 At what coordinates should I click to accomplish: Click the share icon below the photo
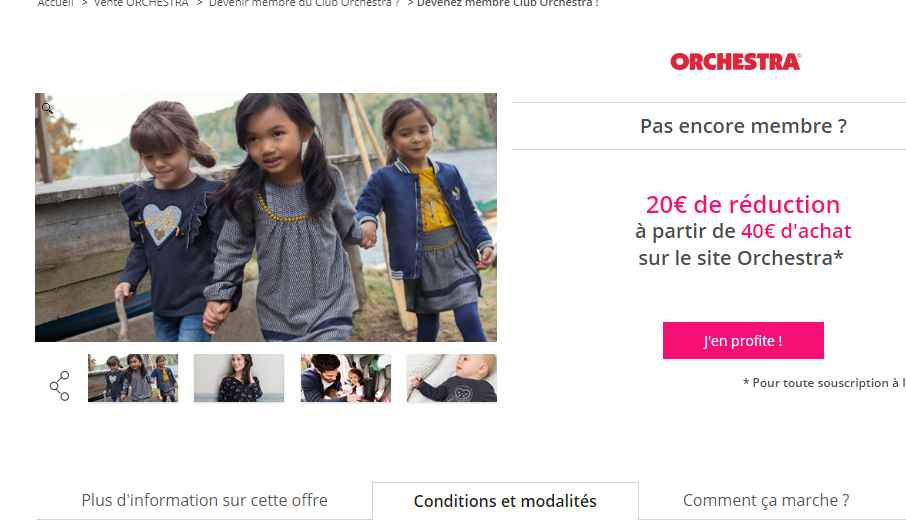pos(60,385)
